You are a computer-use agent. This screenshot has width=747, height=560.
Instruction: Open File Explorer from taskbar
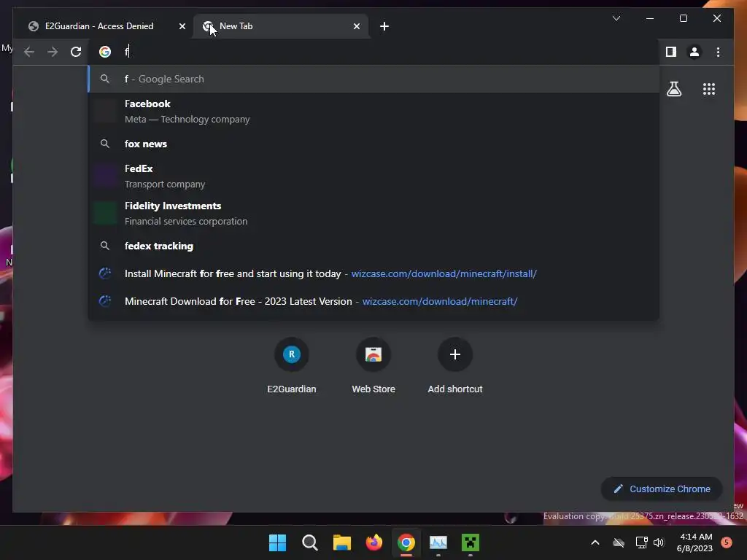341,542
